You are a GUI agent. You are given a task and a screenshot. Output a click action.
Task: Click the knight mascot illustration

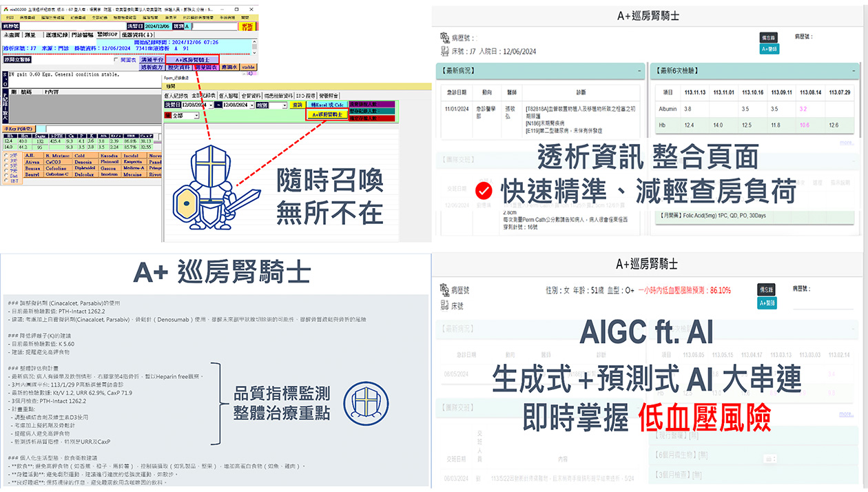(x=206, y=185)
